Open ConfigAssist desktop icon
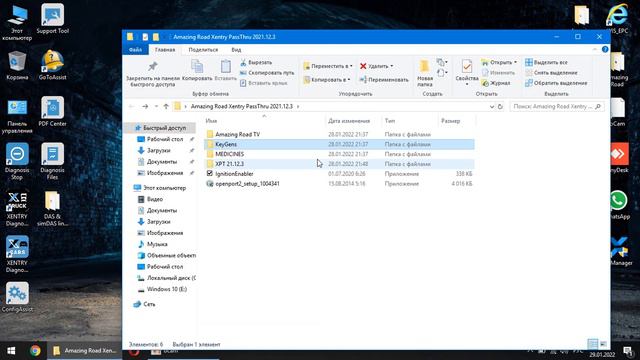The height and width of the screenshot is (360, 640). [x=17, y=297]
